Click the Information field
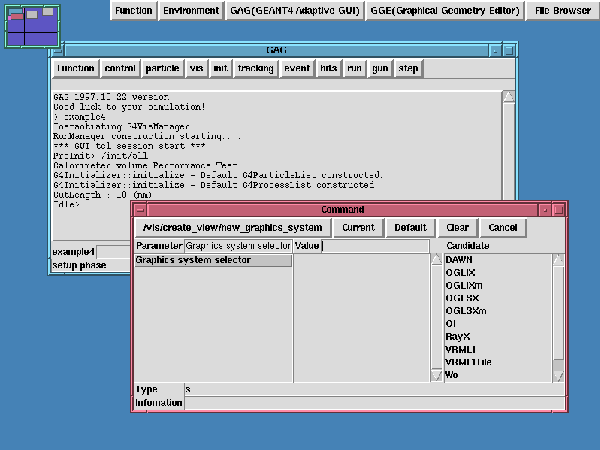This screenshot has height=450, width=600. click(x=374, y=403)
